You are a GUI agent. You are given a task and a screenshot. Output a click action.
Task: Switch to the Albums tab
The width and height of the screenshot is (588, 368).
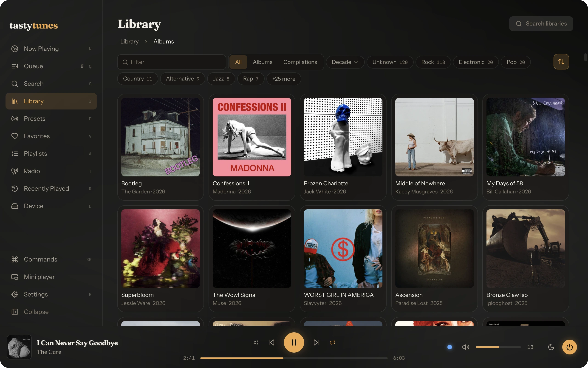pos(262,62)
